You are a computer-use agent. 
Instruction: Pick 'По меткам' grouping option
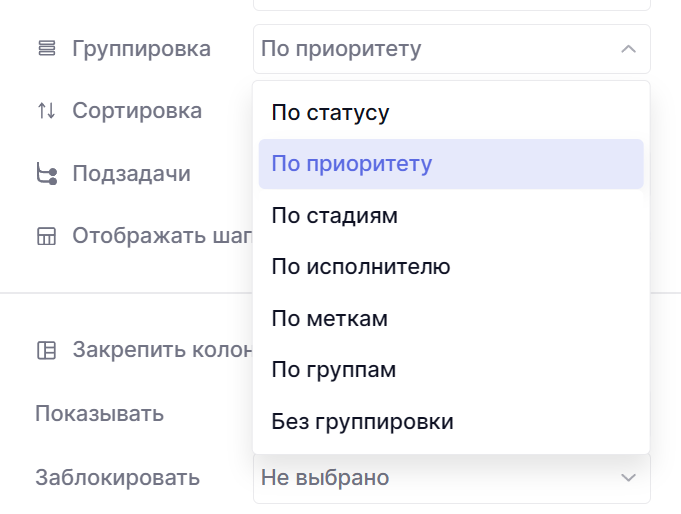pos(329,319)
